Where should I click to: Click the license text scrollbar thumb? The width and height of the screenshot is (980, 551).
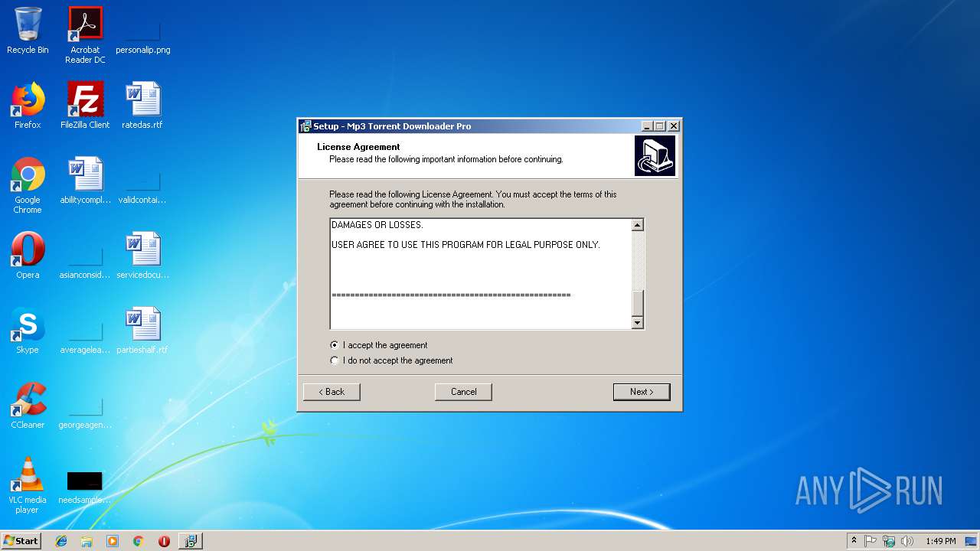click(638, 304)
